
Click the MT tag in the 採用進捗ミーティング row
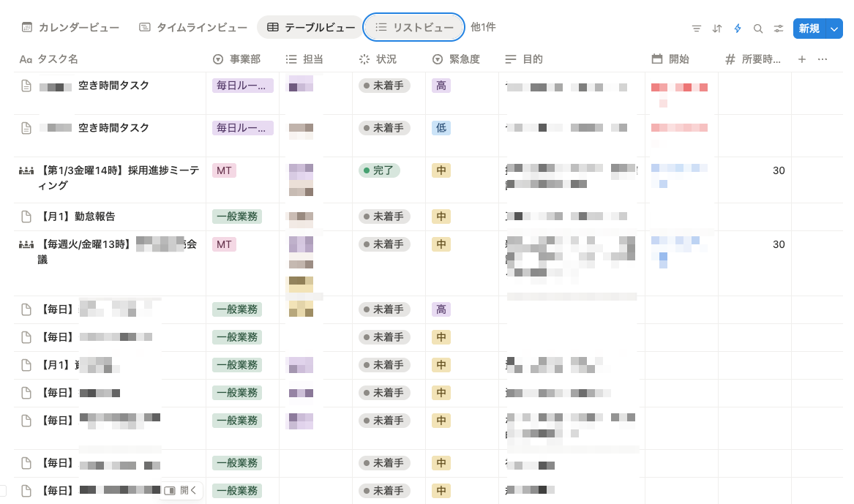pos(224,171)
